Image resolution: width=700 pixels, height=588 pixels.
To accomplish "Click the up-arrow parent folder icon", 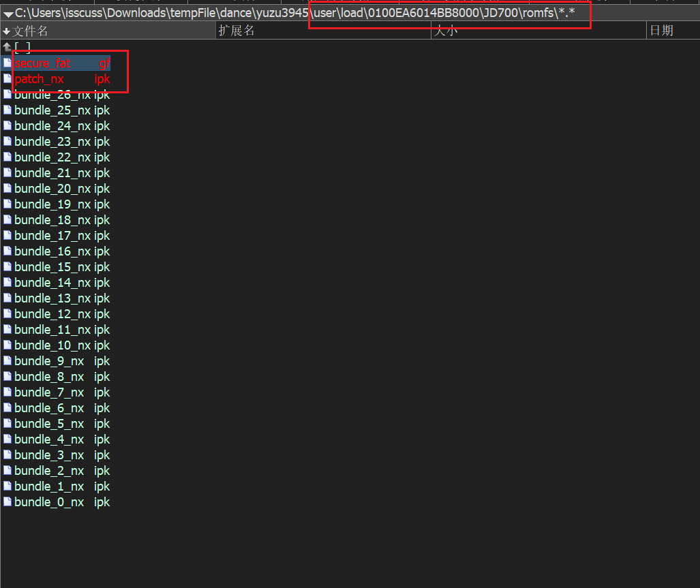I will tap(7, 47).
